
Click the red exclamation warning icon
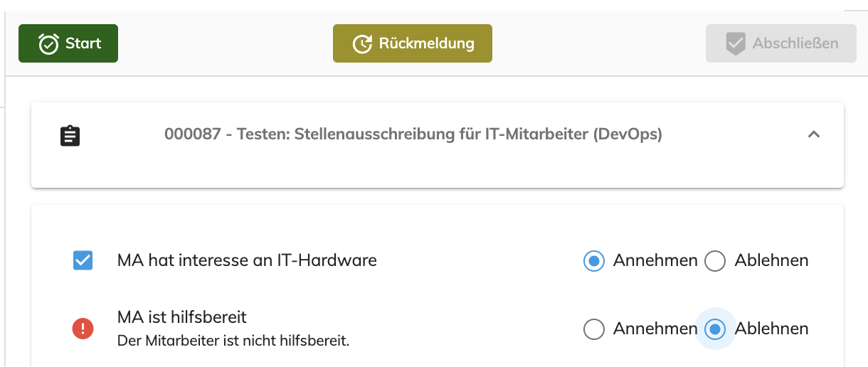83,329
